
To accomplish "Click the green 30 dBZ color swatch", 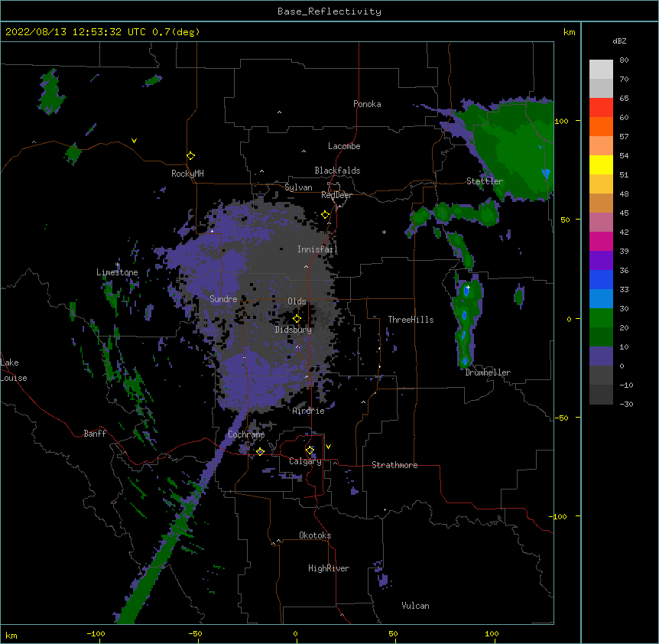I will [x=601, y=318].
